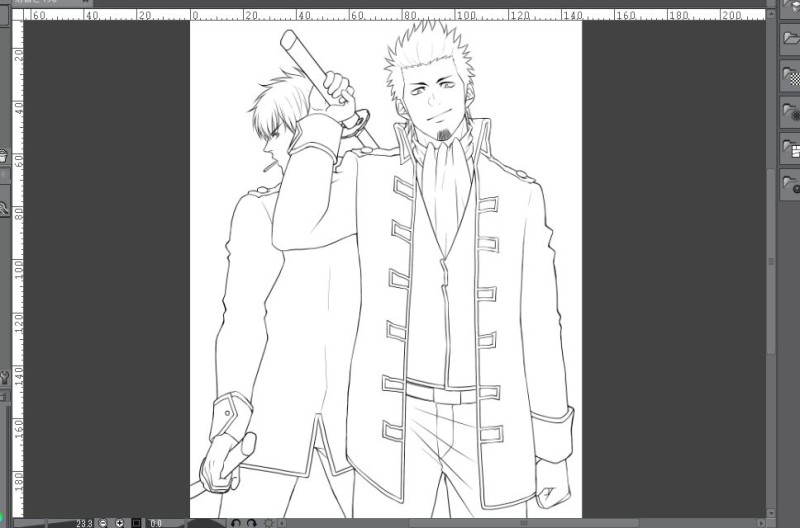
Task: Click the zoom slider beside the 23.3 value
Action: pyautogui.click(x=45, y=523)
